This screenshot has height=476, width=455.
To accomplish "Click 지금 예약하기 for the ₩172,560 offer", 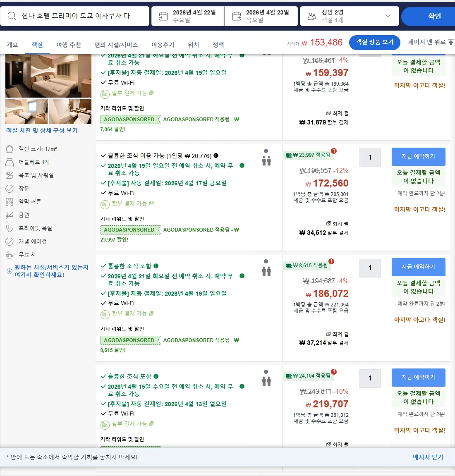I will coord(418,157).
